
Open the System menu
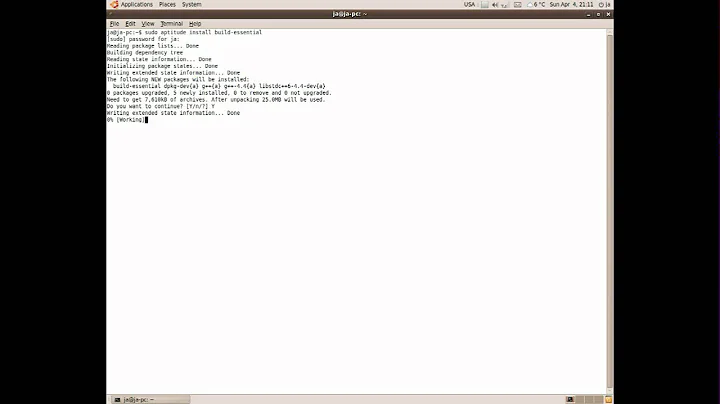tap(191, 4)
